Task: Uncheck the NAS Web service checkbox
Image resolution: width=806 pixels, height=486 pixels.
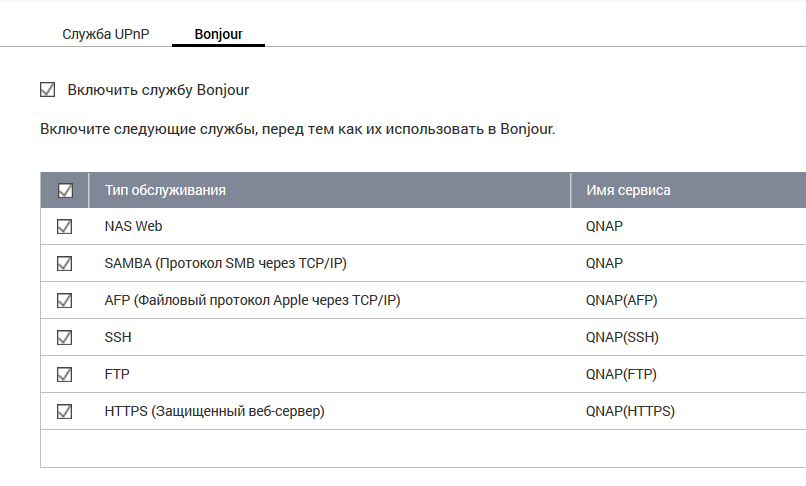Action: click(x=65, y=227)
